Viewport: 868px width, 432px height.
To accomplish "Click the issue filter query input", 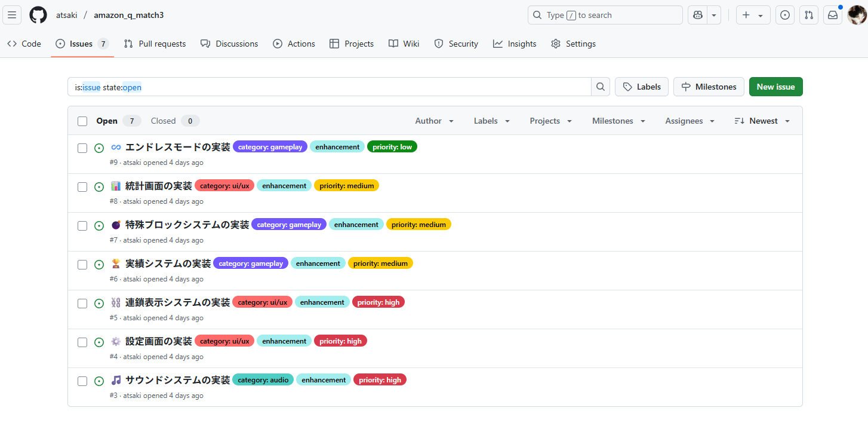I will click(x=330, y=87).
